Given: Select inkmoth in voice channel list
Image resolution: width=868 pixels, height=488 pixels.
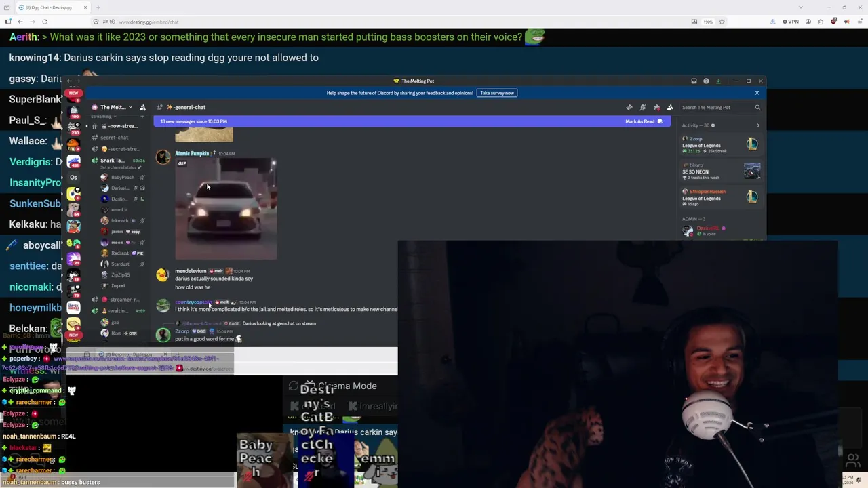Looking at the screenshot, I should coord(123,221).
